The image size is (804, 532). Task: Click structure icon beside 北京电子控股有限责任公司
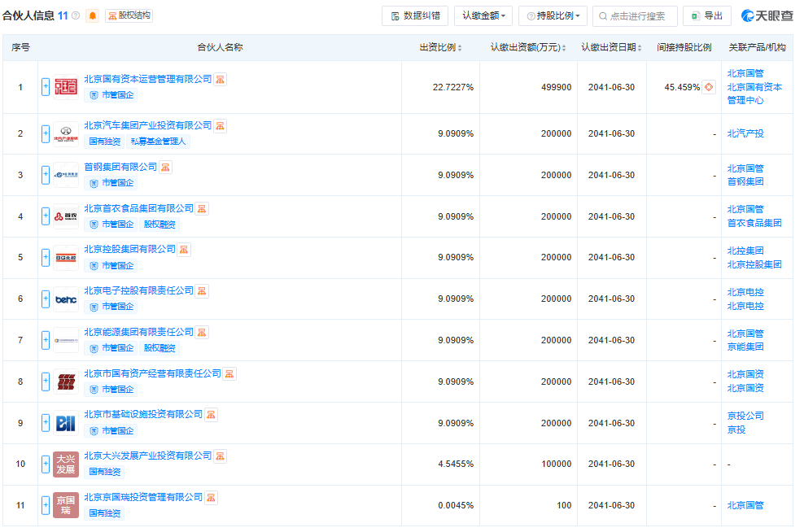pos(202,291)
